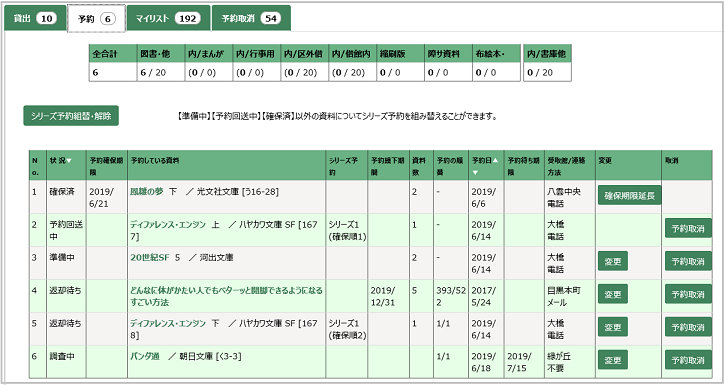The image size is (725, 385).
Task: Open ディファレンス・エンジン 下 title link
Action: [x=168, y=324]
